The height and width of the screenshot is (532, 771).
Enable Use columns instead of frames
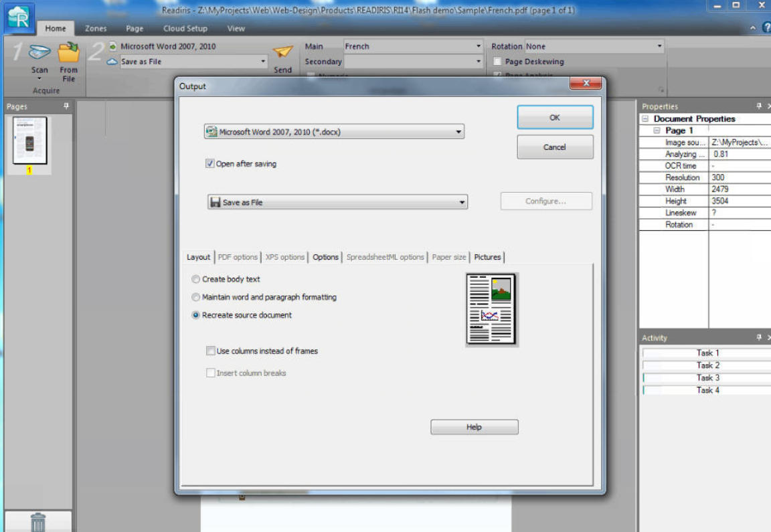pos(211,351)
